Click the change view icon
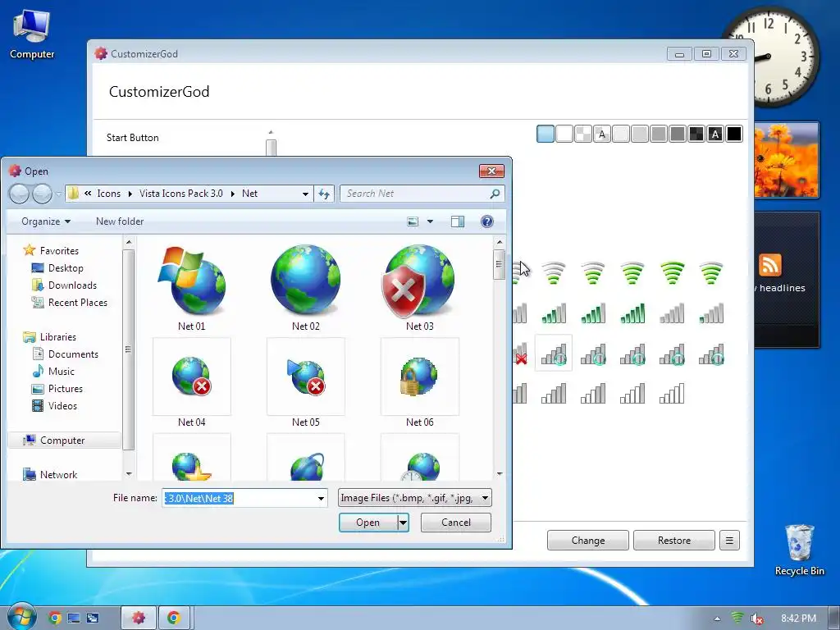 coord(413,221)
